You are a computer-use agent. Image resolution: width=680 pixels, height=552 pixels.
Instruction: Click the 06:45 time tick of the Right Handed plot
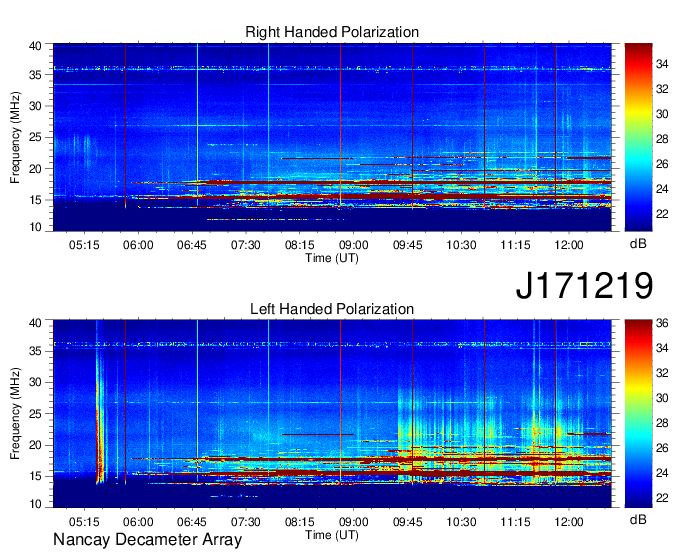tap(192, 245)
